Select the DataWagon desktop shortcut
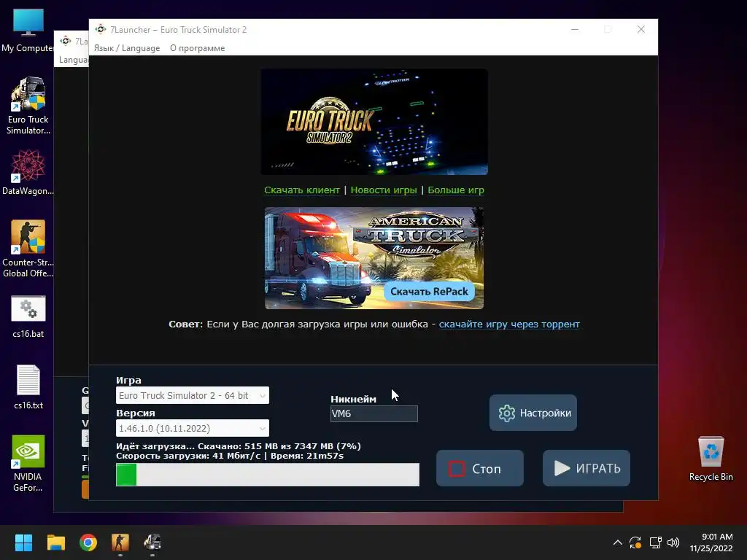The height and width of the screenshot is (560, 747). click(28, 172)
